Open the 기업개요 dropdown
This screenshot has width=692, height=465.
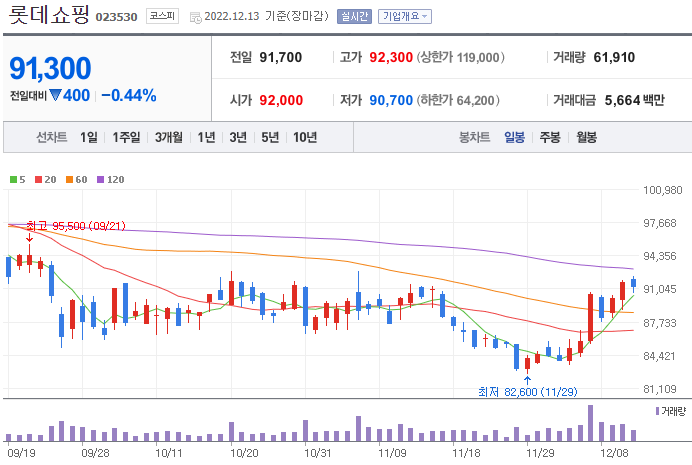405,17
